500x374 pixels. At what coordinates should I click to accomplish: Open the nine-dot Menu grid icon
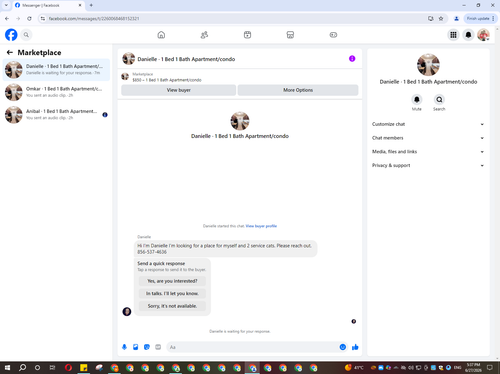click(453, 35)
